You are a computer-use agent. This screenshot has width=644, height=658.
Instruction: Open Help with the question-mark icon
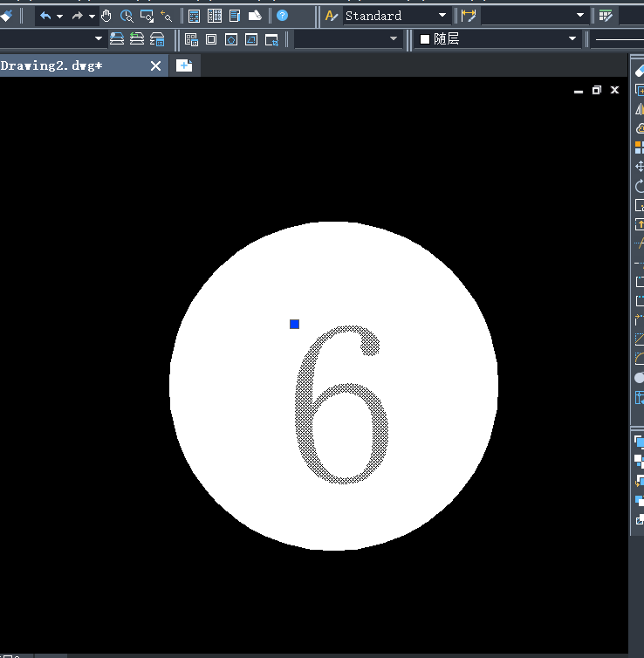[x=283, y=16]
